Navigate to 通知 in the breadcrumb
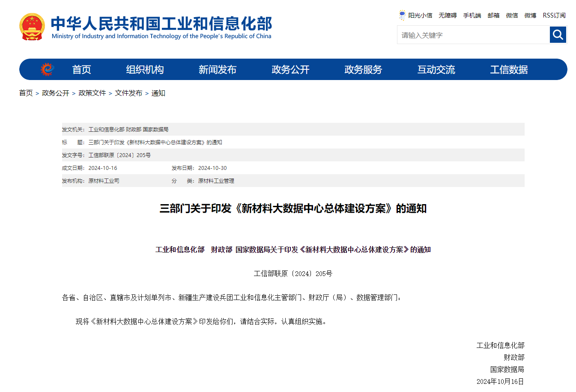Image resolution: width=576 pixels, height=392 pixels. (x=158, y=93)
